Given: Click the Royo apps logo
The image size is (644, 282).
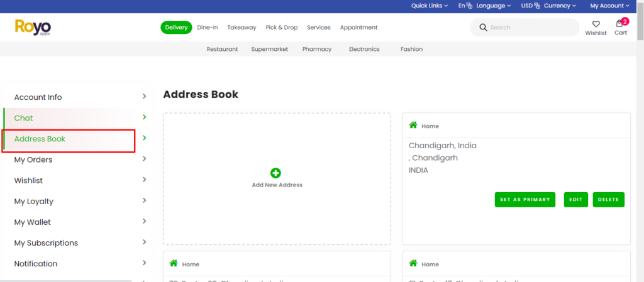Looking at the screenshot, I should click(33, 27).
